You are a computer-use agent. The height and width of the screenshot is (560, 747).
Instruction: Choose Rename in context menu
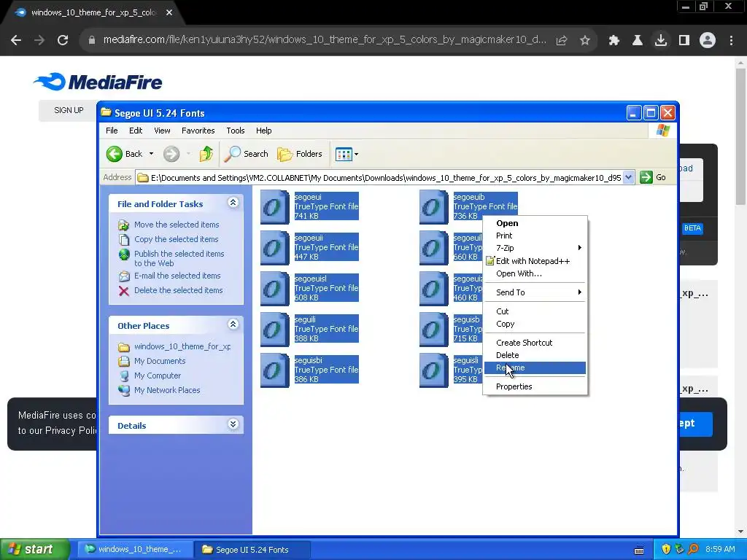coord(535,367)
